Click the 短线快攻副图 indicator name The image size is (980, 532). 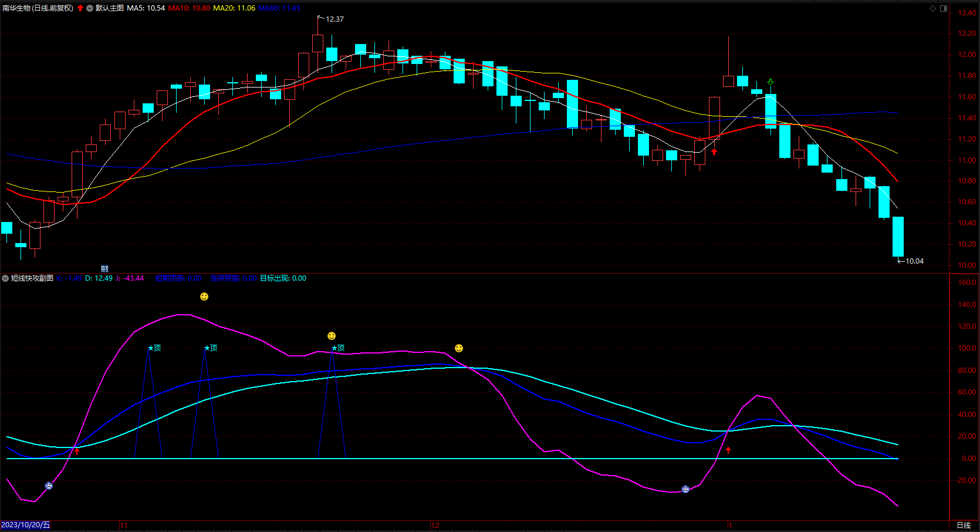pos(32,278)
